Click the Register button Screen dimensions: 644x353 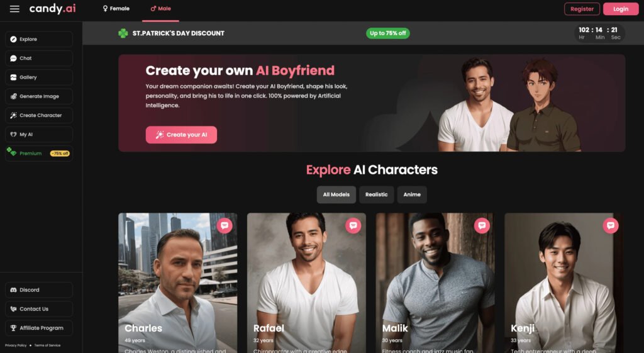(582, 9)
